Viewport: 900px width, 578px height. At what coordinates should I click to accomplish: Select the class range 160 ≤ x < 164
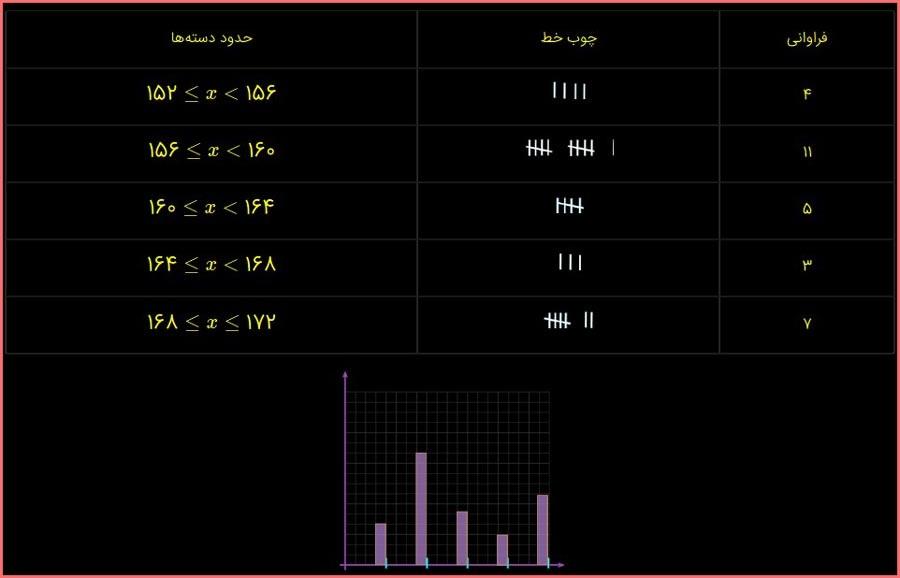pyautogui.click(x=211, y=207)
